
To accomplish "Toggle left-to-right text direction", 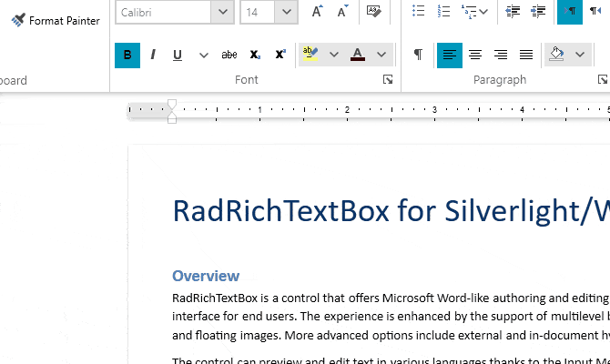I will 570,11.
